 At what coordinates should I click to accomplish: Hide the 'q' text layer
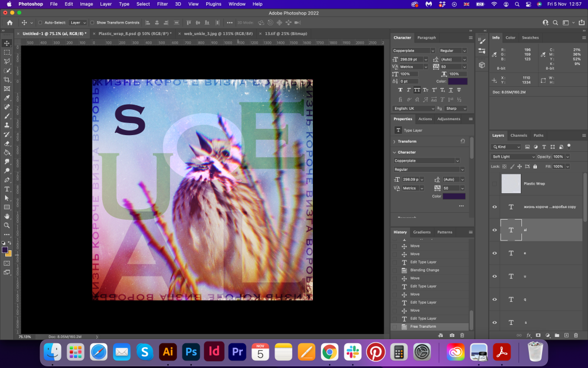(495, 299)
